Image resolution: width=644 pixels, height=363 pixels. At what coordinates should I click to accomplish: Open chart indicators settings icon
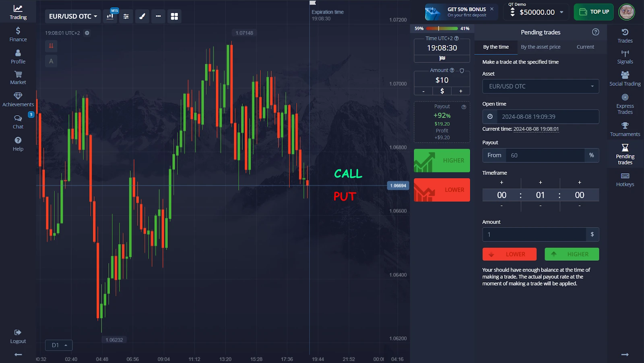click(126, 16)
